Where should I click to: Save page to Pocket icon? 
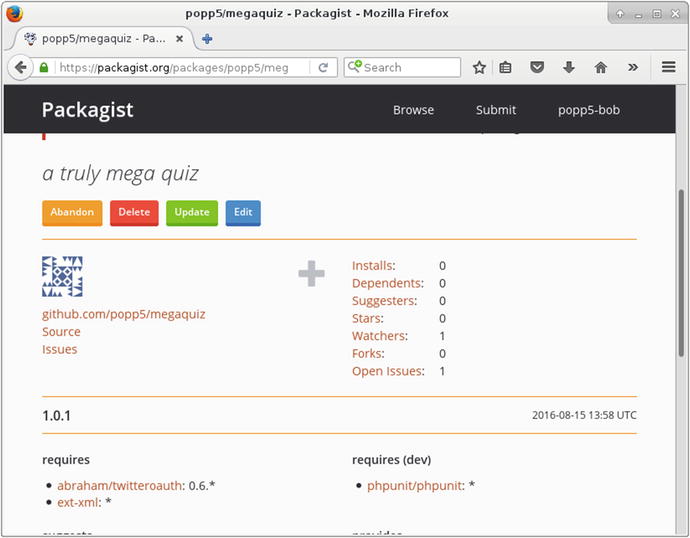(537, 68)
